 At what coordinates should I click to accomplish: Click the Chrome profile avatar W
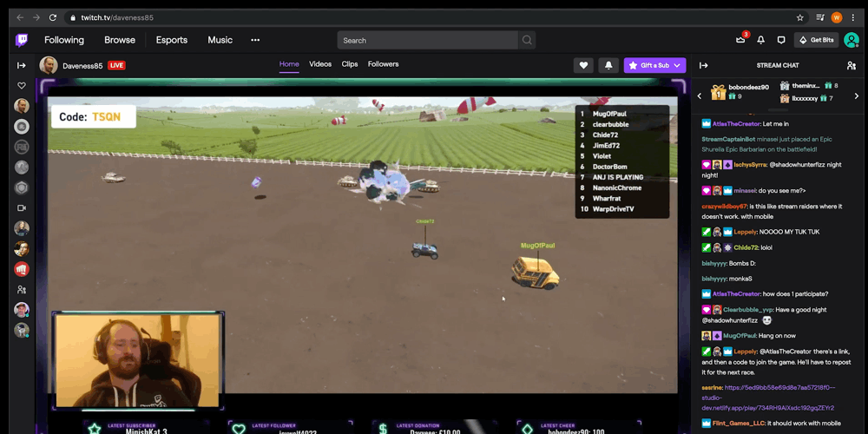coord(837,17)
